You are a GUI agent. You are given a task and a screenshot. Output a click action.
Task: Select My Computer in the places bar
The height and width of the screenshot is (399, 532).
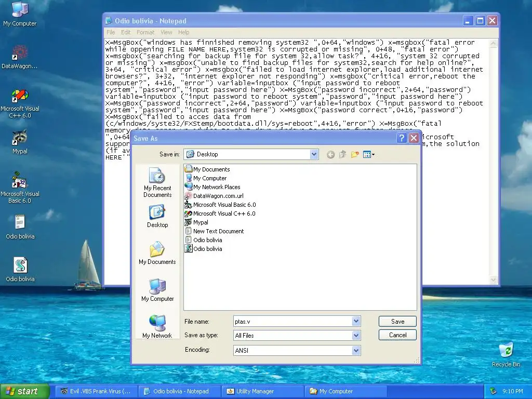tap(157, 290)
